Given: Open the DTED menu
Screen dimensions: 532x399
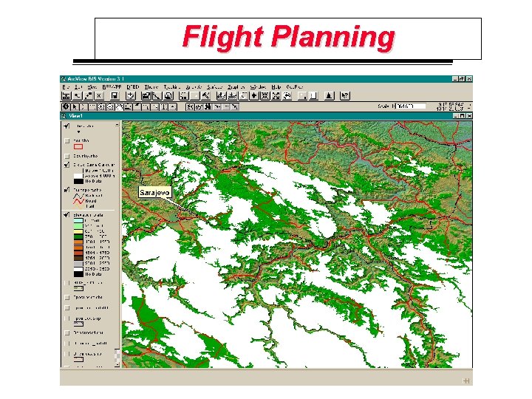Looking at the screenshot, I should 133,87.
